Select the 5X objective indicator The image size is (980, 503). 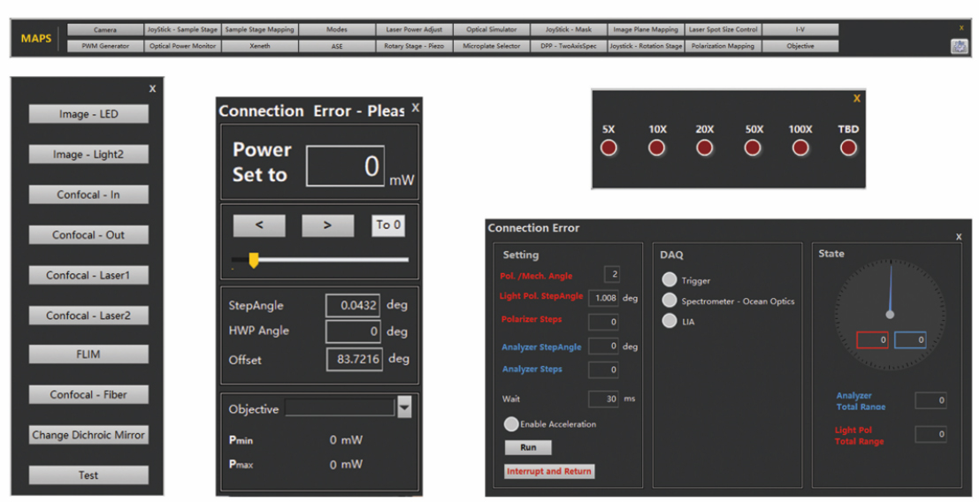point(609,149)
